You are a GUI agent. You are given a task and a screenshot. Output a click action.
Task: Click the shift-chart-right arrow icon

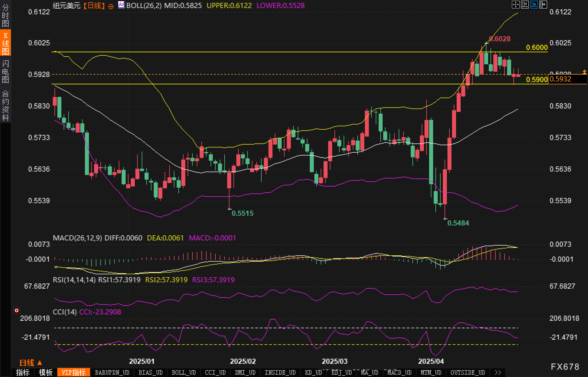click(x=543, y=5)
